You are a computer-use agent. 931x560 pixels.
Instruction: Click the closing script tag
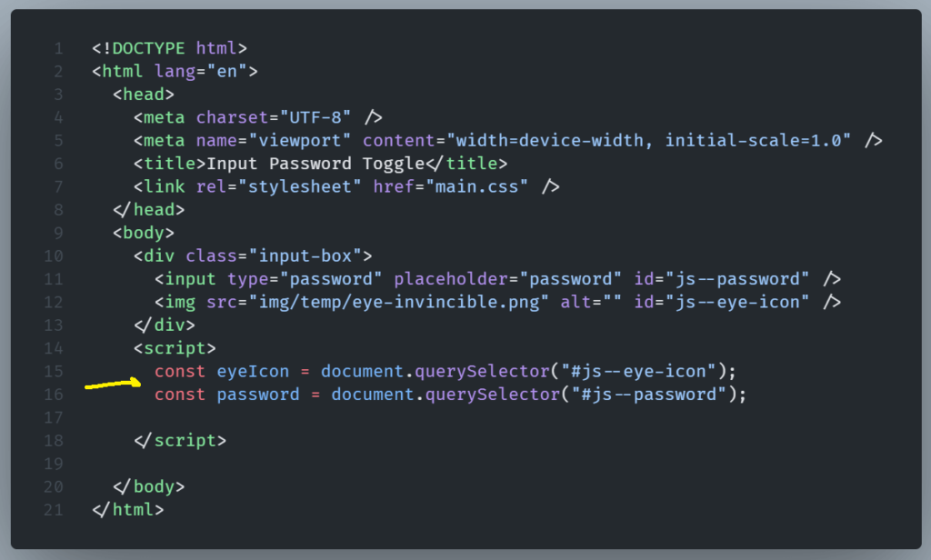[x=180, y=440]
